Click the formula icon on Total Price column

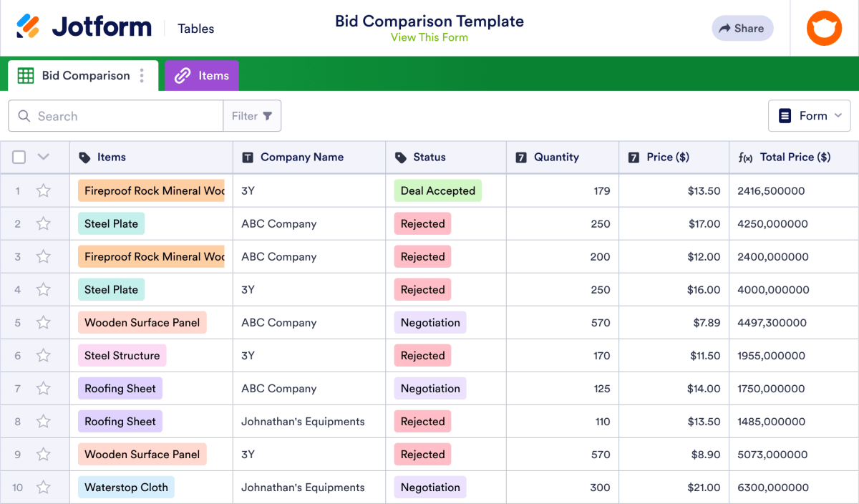[745, 157]
